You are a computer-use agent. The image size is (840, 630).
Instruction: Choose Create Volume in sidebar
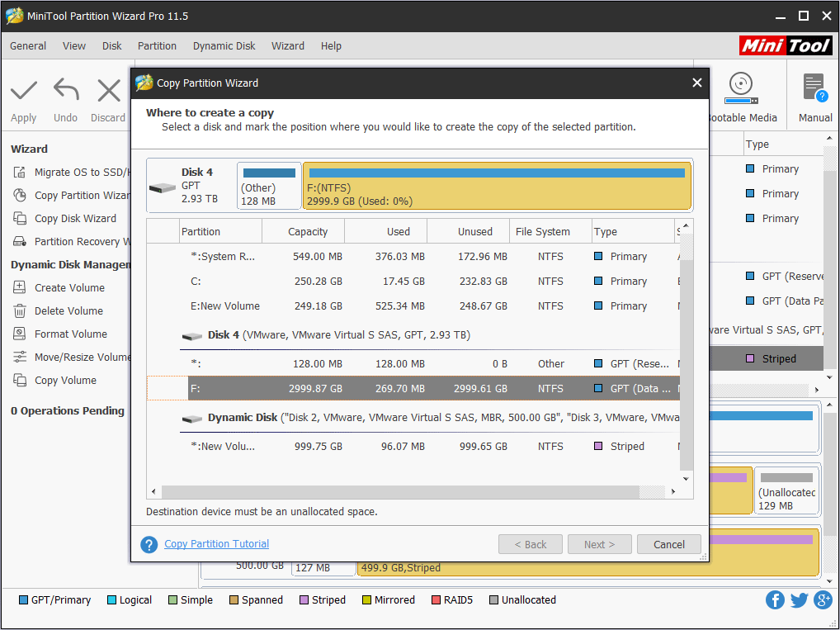pos(59,287)
